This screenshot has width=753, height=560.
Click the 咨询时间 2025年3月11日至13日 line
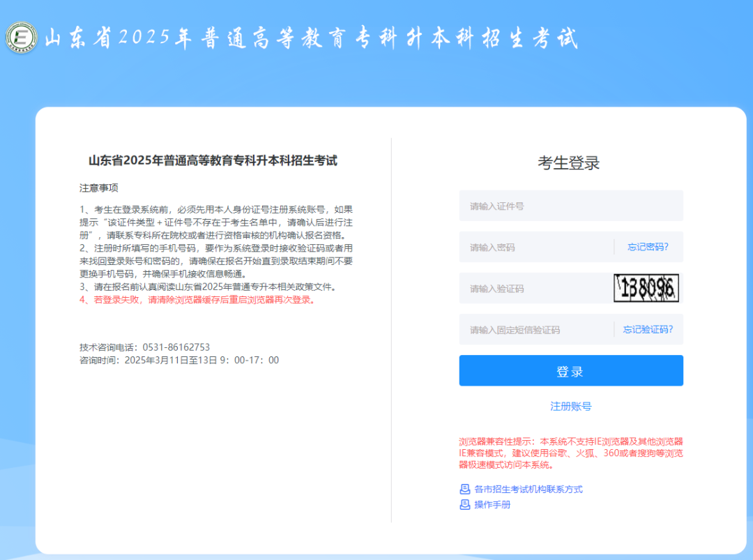[179, 360]
